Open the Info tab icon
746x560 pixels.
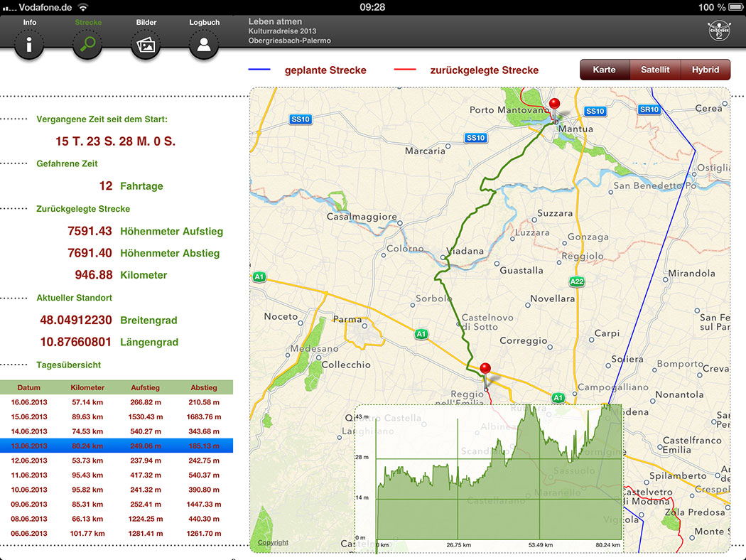(29, 44)
